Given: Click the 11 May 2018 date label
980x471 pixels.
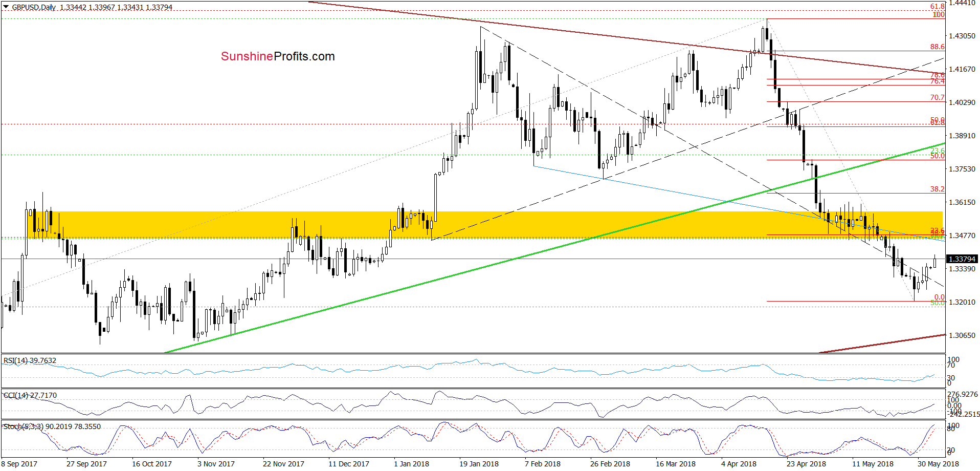Looking at the screenshot, I should (873, 464).
